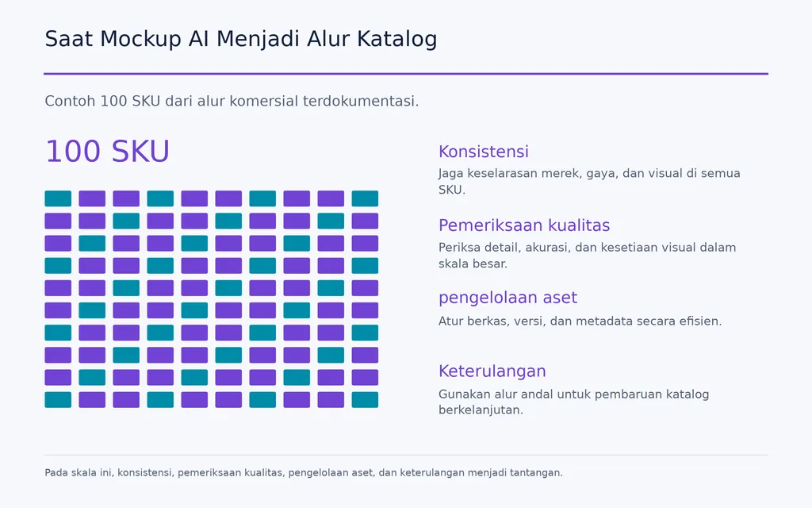This screenshot has height=508, width=812.
Task: Click the teal square at grid top-right corner
Action: pyautogui.click(x=365, y=198)
